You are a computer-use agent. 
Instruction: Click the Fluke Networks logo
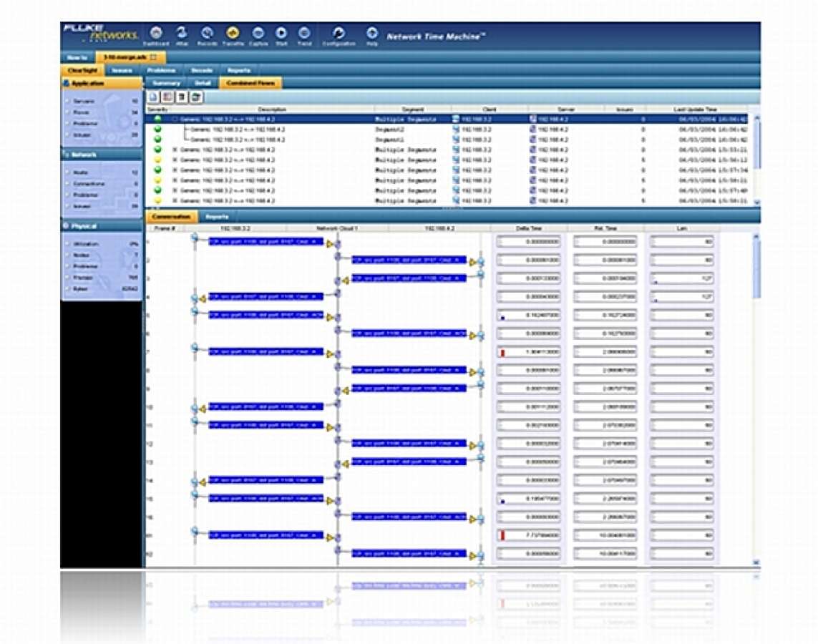[x=101, y=33]
